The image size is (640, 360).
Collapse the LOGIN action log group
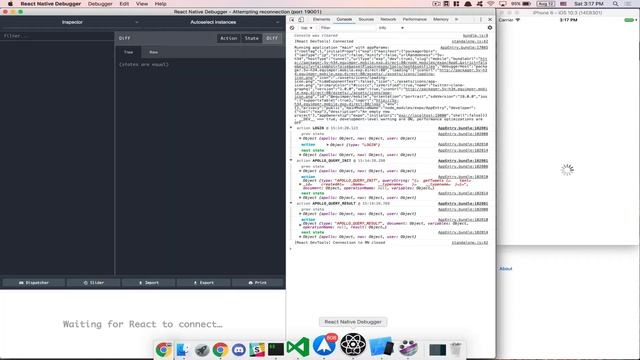coord(291,128)
